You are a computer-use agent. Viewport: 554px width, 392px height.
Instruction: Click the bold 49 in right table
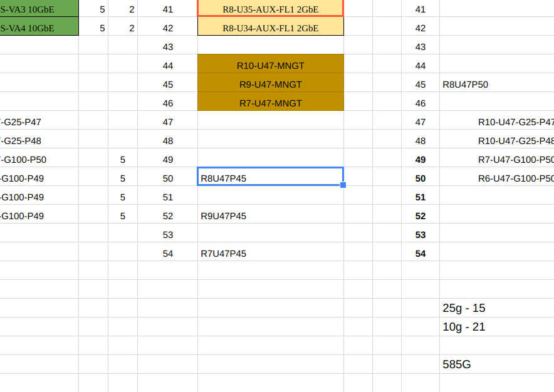click(x=421, y=160)
